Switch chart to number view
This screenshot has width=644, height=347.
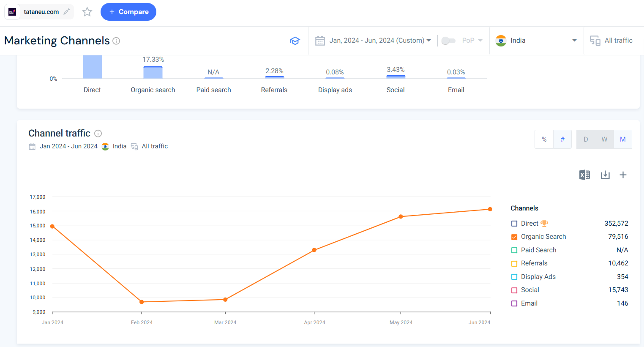[x=562, y=139]
